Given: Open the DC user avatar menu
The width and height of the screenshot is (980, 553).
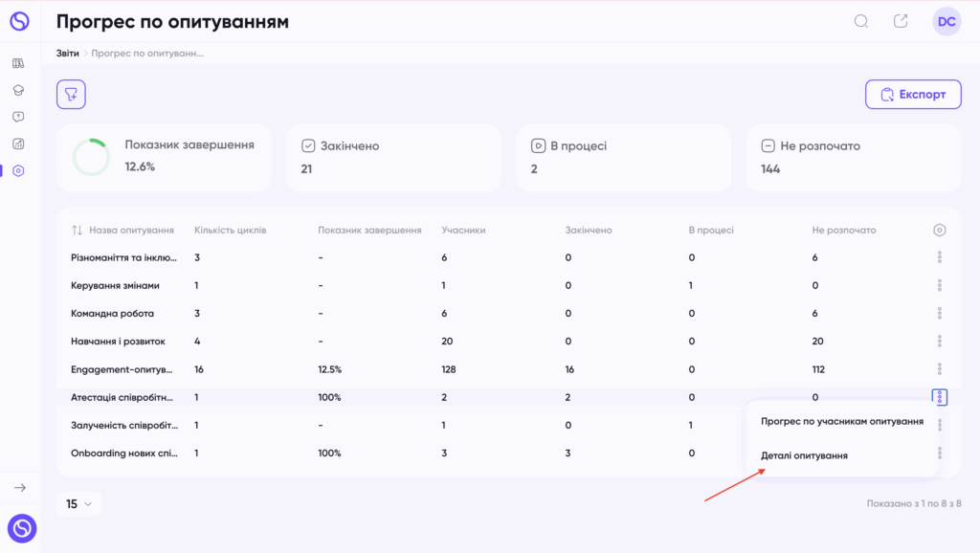Looking at the screenshot, I should 947,21.
